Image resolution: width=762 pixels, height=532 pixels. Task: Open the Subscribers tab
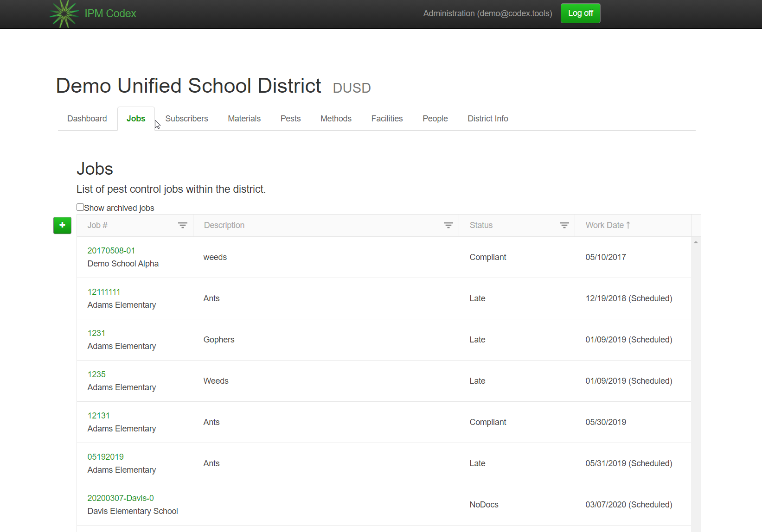tap(186, 119)
